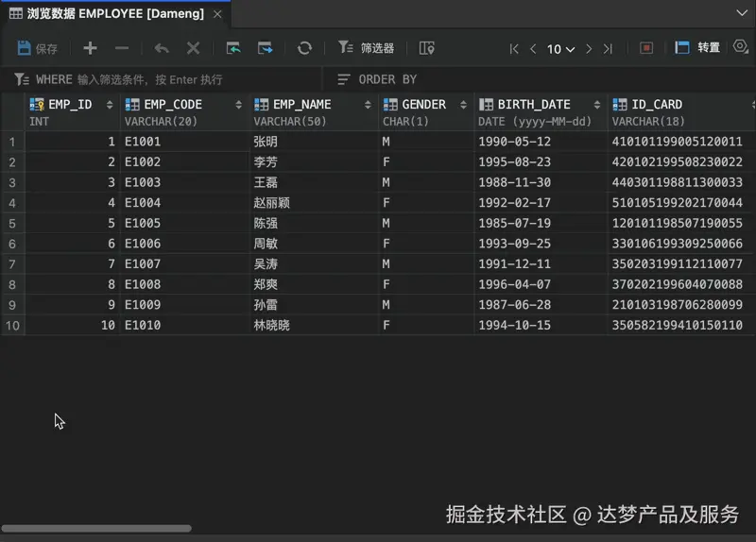Click the name cell 张明
The image size is (756, 542).
[x=314, y=142]
